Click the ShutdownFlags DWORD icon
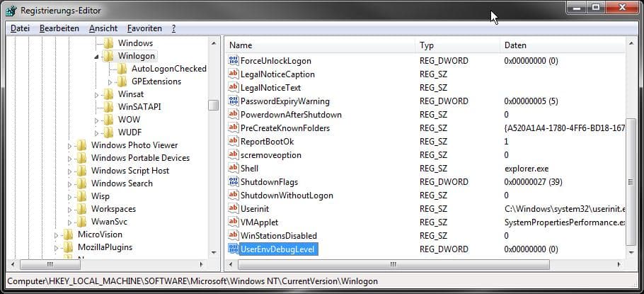This screenshot has height=294, width=644. (x=234, y=182)
